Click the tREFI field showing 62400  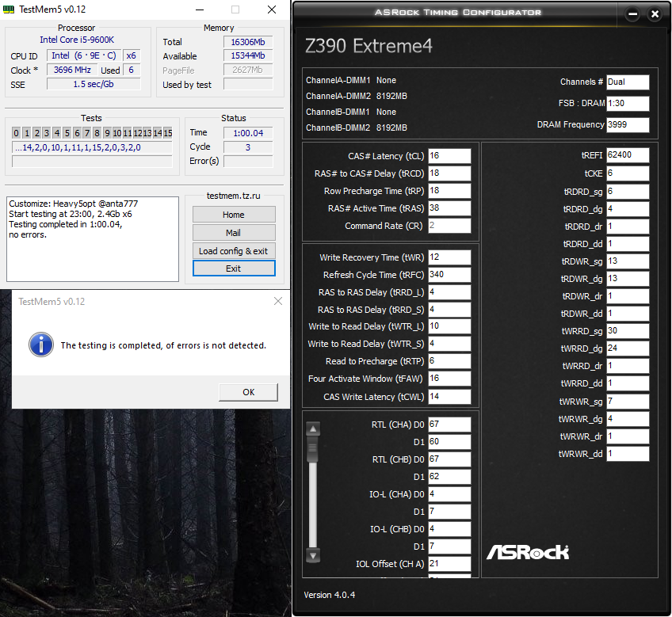point(628,155)
